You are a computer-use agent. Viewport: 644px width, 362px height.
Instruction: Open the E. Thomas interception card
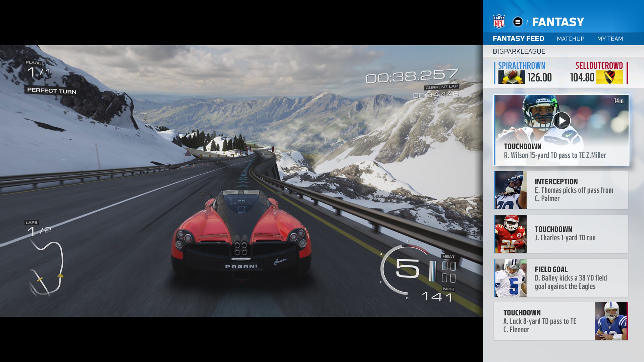point(561,190)
